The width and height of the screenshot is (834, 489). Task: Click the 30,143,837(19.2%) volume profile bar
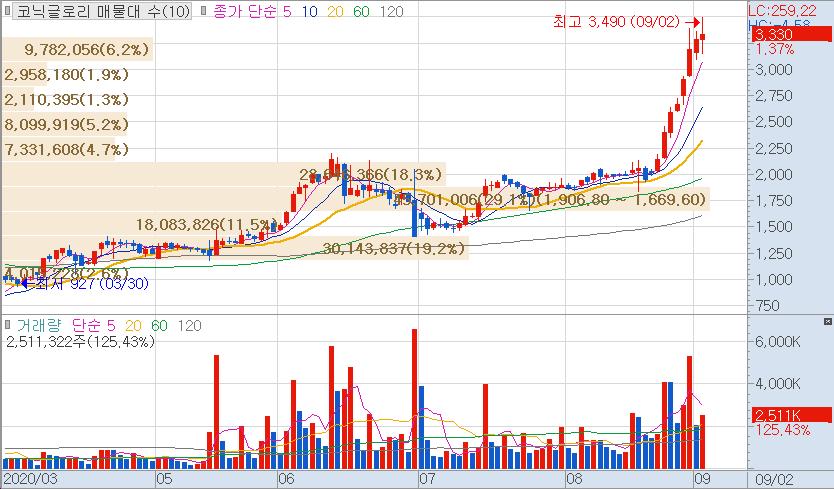point(235,248)
